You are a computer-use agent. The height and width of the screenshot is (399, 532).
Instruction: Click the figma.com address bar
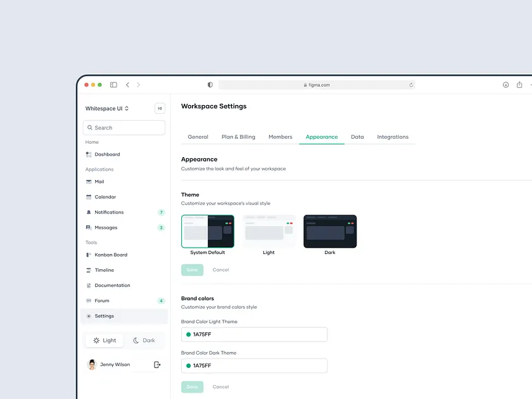click(317, 85)
